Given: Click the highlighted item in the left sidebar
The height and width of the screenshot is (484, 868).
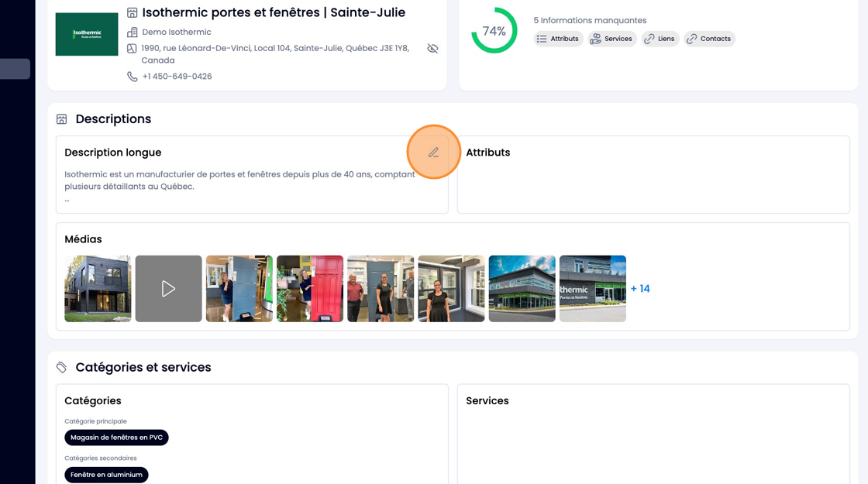Looking at the screenshot, I should point(15,69).
